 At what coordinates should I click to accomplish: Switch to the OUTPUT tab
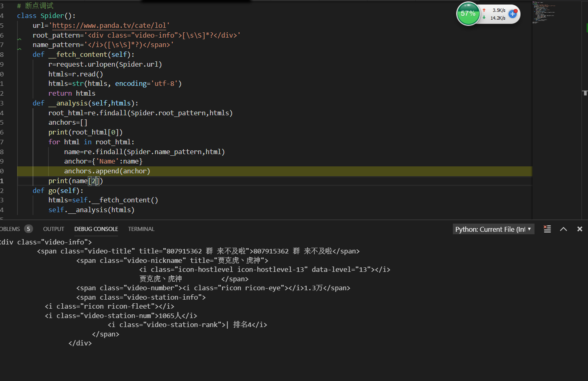pos(53,229)
